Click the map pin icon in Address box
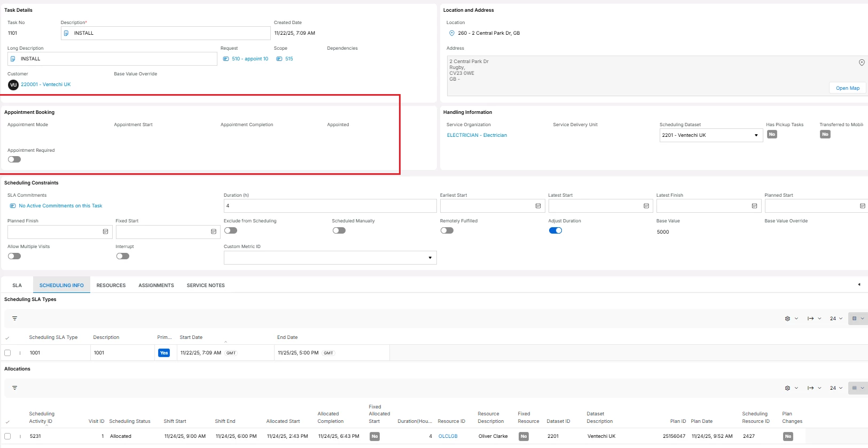Image resolution: width=868 pixels, height=448 pixels. tap(861, 63)
